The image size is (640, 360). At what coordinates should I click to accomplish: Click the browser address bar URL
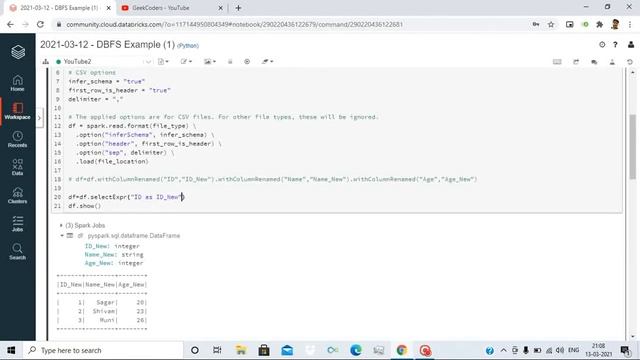[235, 24]
